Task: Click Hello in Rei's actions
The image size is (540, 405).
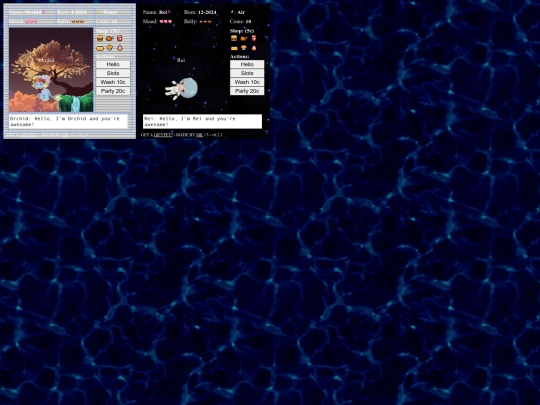Action: point(247,64)
